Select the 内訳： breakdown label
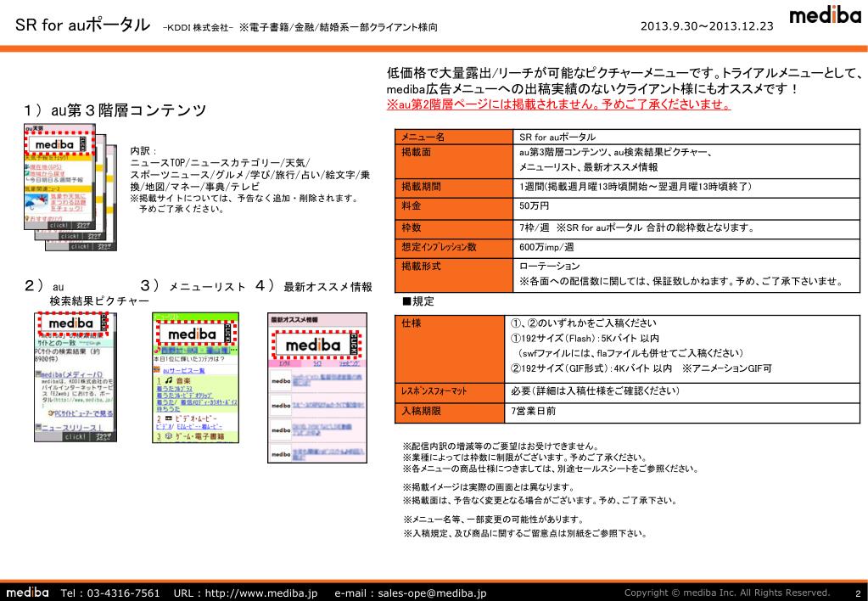The height and width of the screenshot is (601, 868). pos(143,150)
